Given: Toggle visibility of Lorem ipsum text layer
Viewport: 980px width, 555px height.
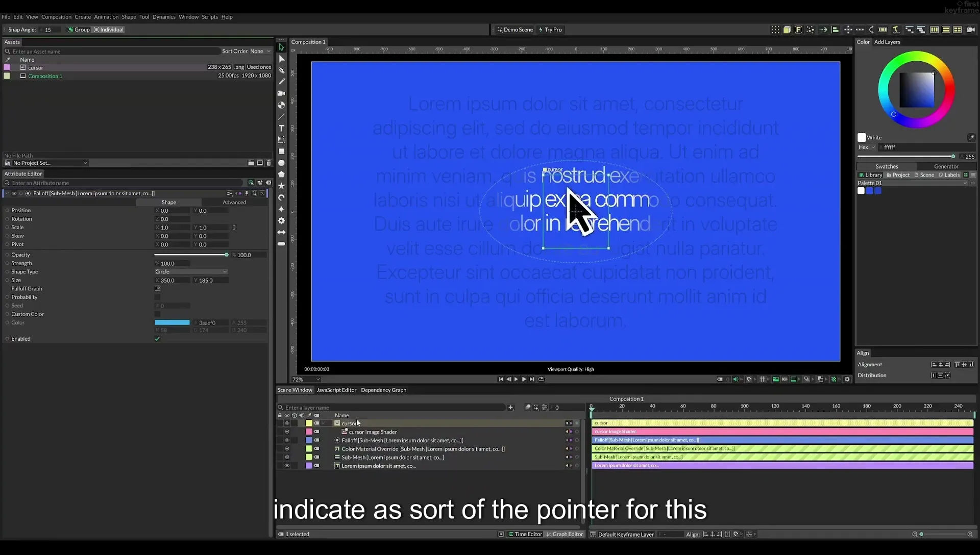Looking at the screenshot, I should [x=287, y=466].
